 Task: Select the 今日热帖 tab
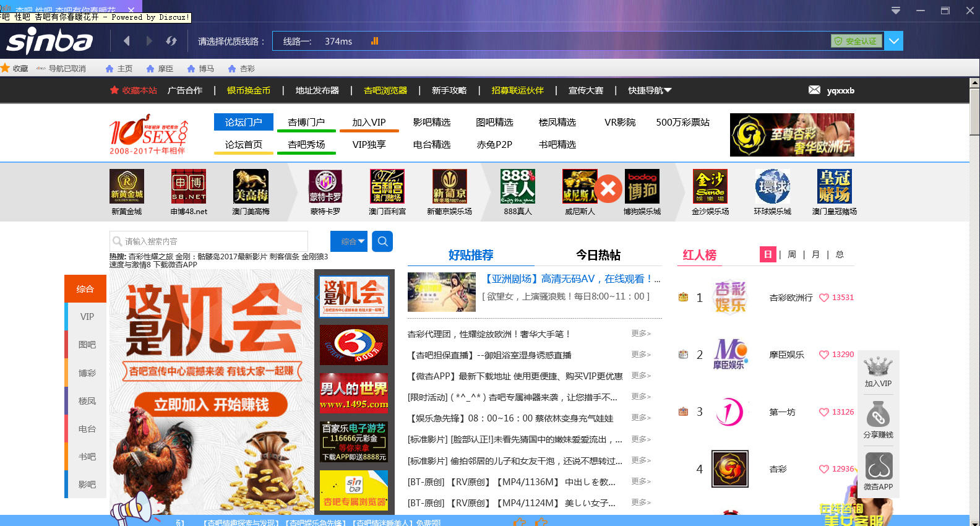pos(598,255)
